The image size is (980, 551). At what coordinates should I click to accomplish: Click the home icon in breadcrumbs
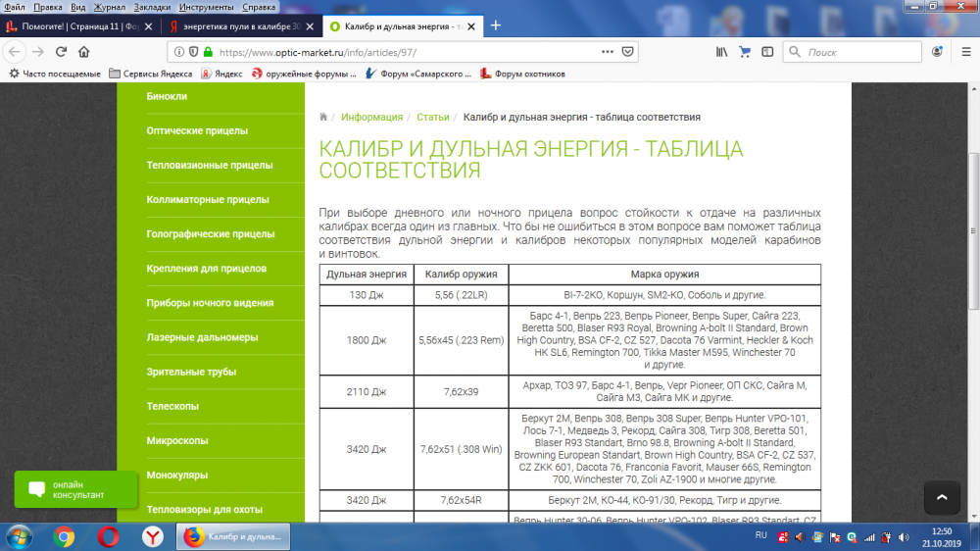(323, 117)
